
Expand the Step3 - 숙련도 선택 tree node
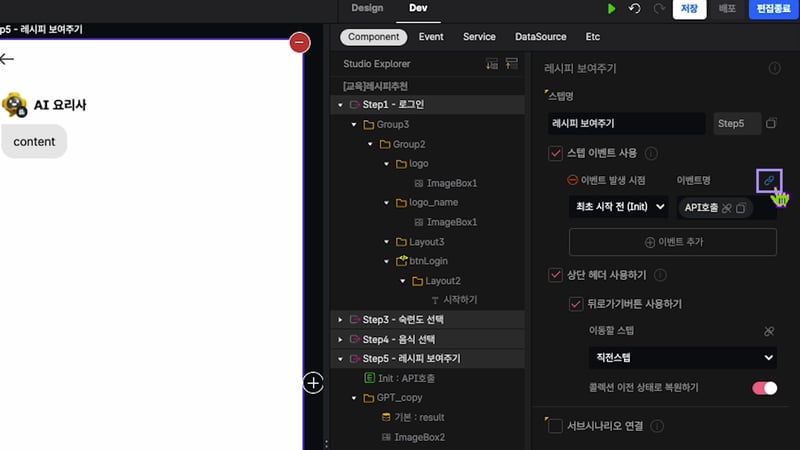[340, 319]
